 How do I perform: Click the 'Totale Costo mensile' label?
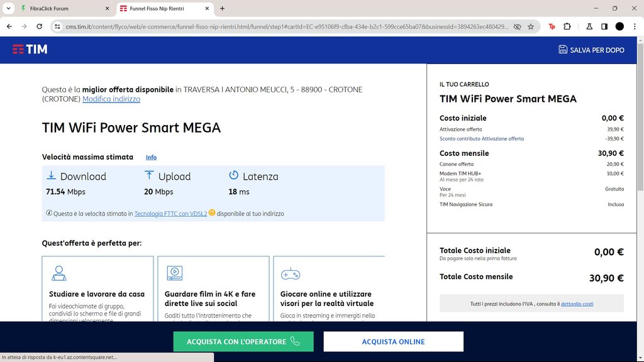click(x=476, y=277)
